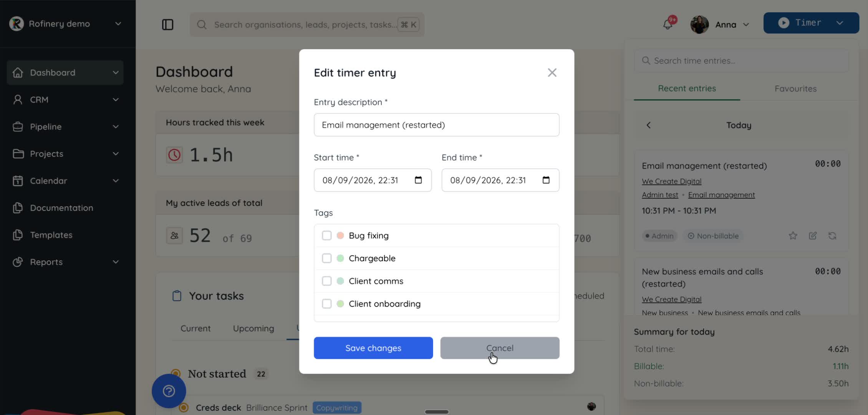
Task: Expand the Rofinery demo workspace dropdown
Action: pyautogui.click(x=118, y=24)
